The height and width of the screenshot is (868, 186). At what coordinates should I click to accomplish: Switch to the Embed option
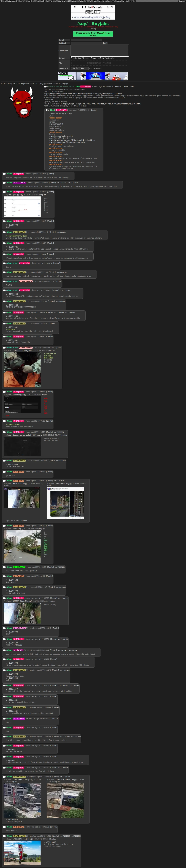[78, 58]
